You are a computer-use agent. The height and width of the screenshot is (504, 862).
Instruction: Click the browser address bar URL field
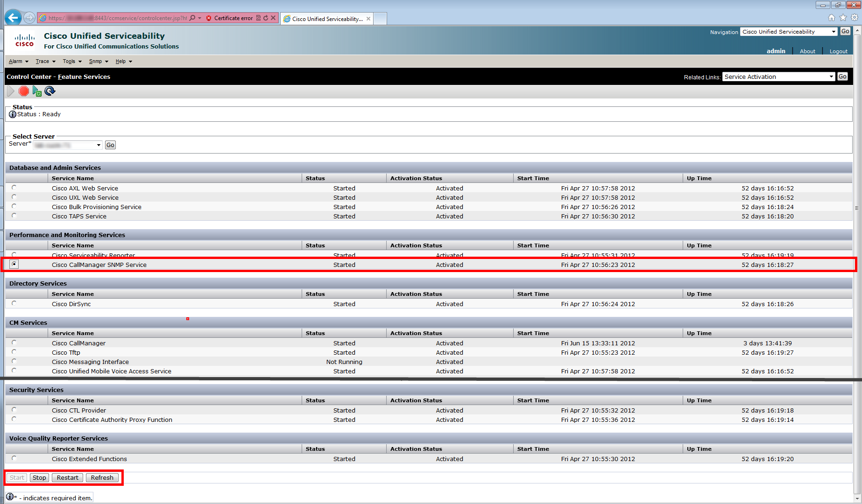pos(118,18)
